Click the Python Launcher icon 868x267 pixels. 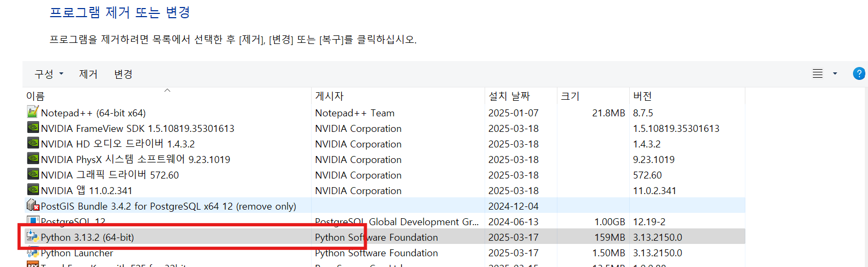tap(33, 252)
